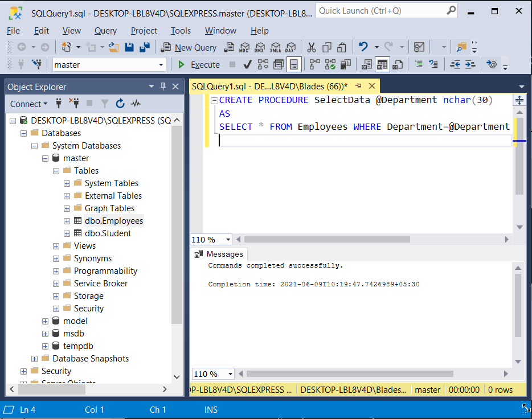Click inside the Quick Launch search box
The image size is (532, 419).
(x=382, y=10)
